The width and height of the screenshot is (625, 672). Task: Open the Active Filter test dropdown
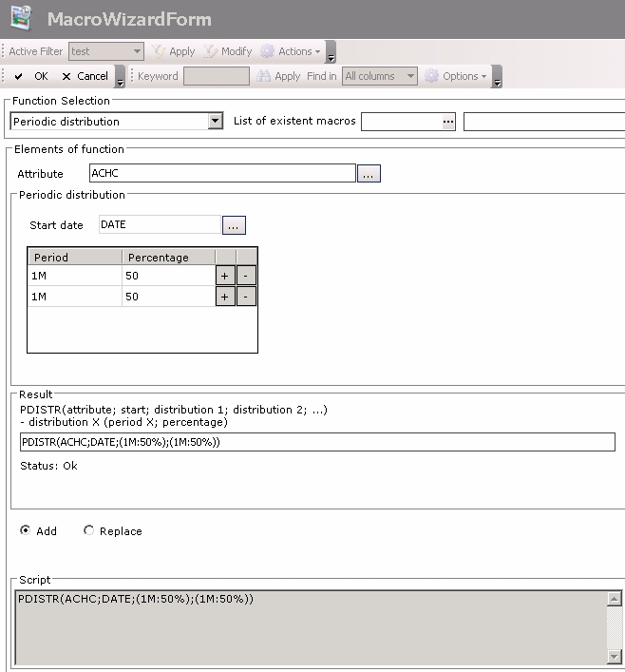point(137,51)
